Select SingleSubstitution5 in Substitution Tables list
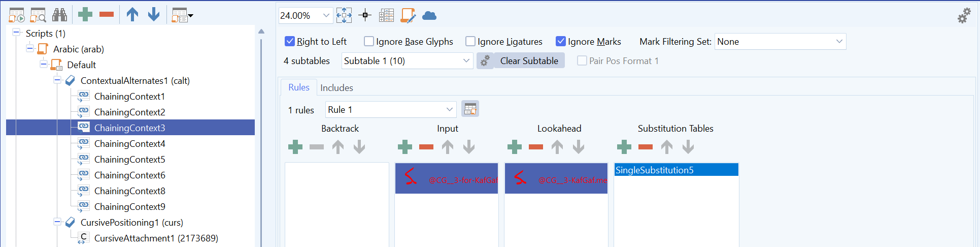980x247 pixels. (676, 170)
